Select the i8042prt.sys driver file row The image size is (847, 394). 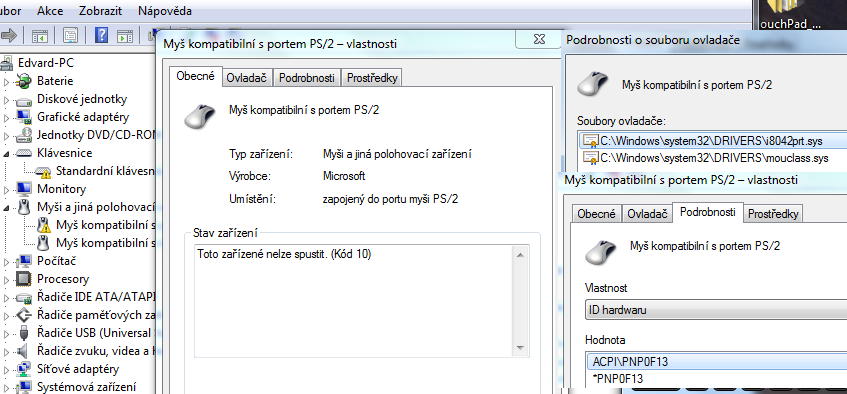[x=713, y=141]
